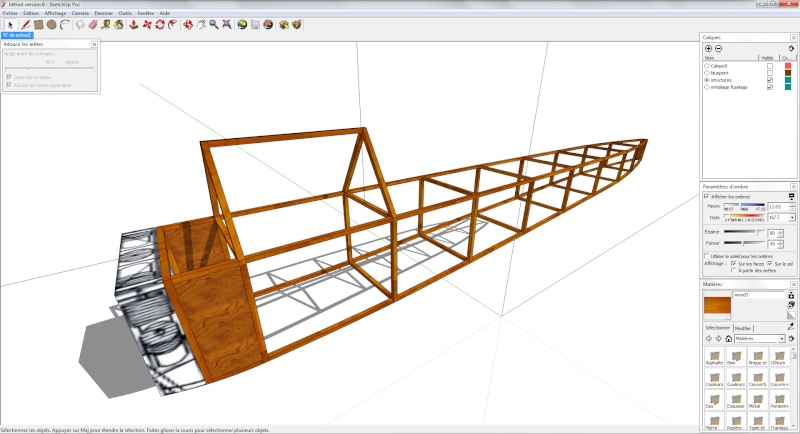Click the materials back arrow
800x434 pixels.
709,339
